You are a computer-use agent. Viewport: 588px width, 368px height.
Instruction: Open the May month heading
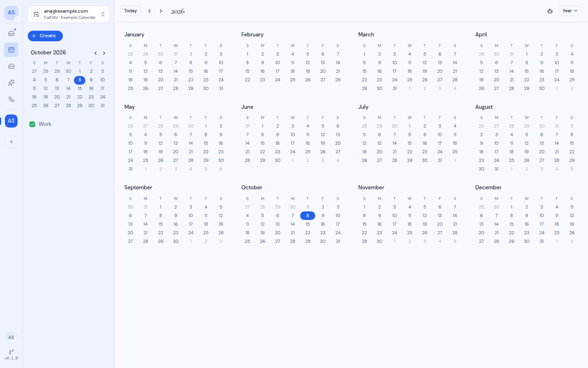point(129,107)
